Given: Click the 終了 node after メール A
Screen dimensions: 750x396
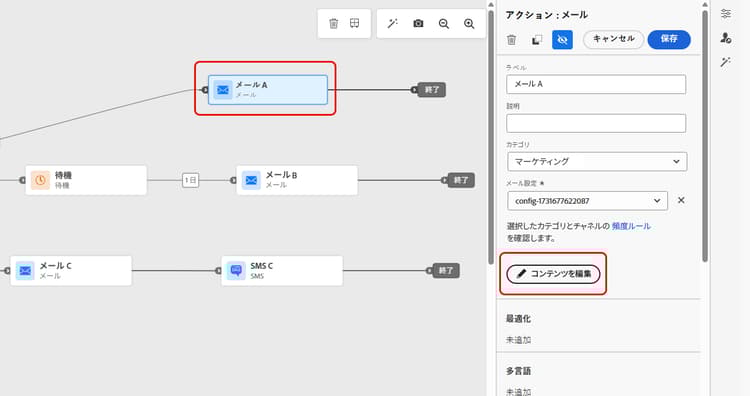Looking at the screenshot, I should coord(431,90).
